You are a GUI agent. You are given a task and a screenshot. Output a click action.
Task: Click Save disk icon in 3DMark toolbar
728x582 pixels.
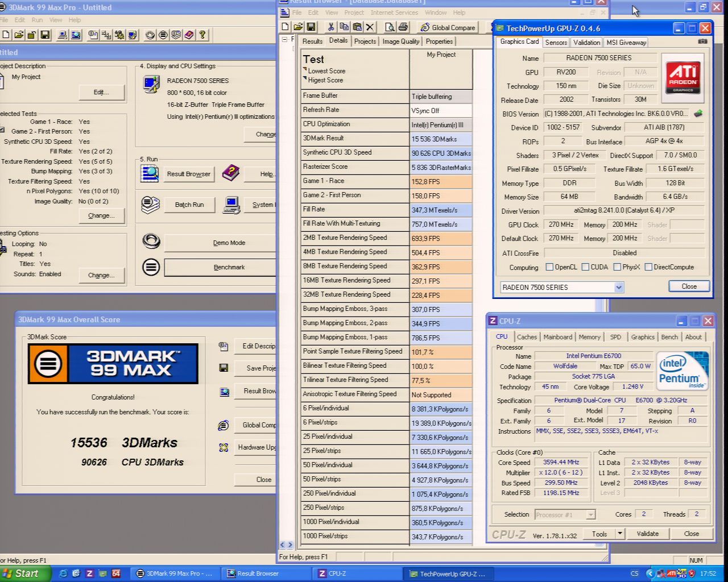click(x=45, y=35)
